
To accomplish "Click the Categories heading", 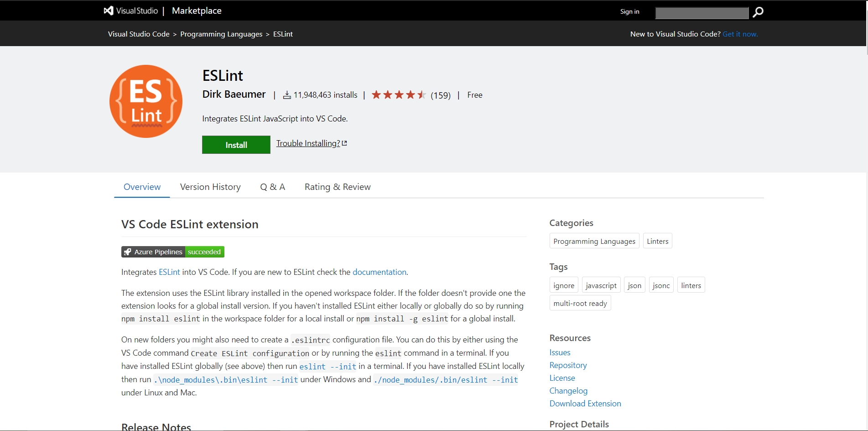I will click(571, 223).
